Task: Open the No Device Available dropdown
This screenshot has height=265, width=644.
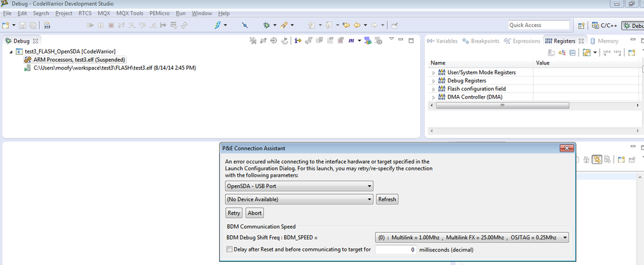Action: 299,199
